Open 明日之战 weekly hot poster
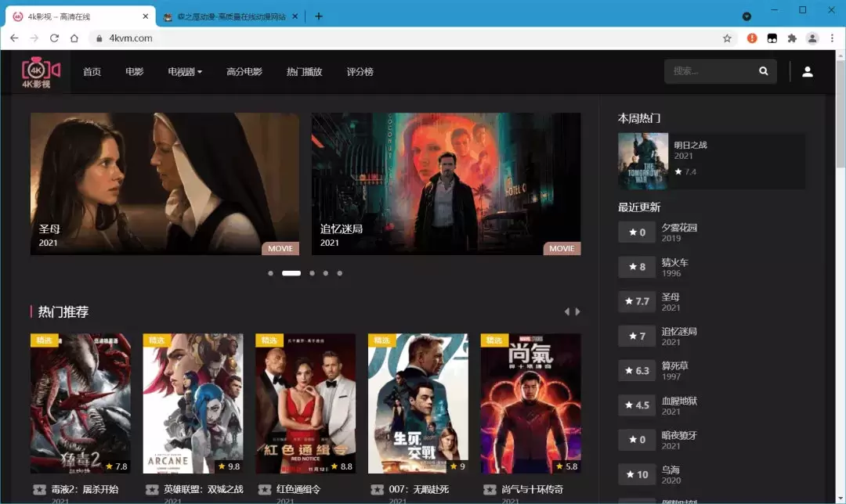This screenshot has height=504, width=846. tap(643, 161)
